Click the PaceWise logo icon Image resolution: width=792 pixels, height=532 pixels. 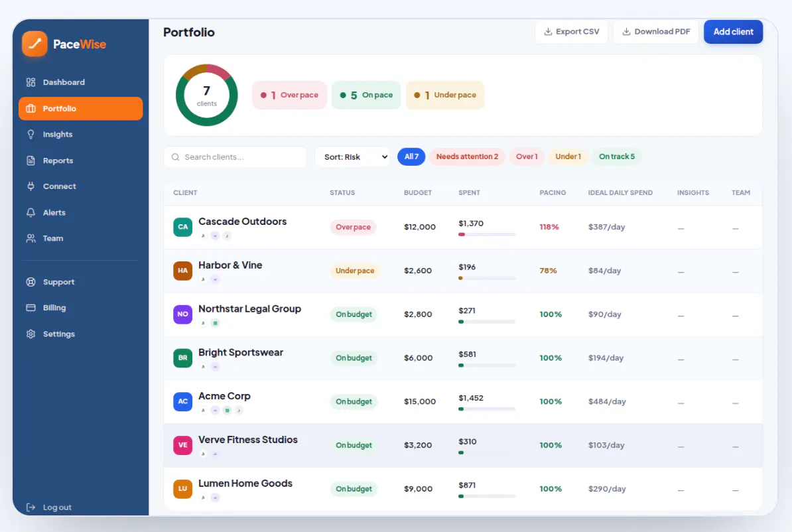click(x=35, y=44)
